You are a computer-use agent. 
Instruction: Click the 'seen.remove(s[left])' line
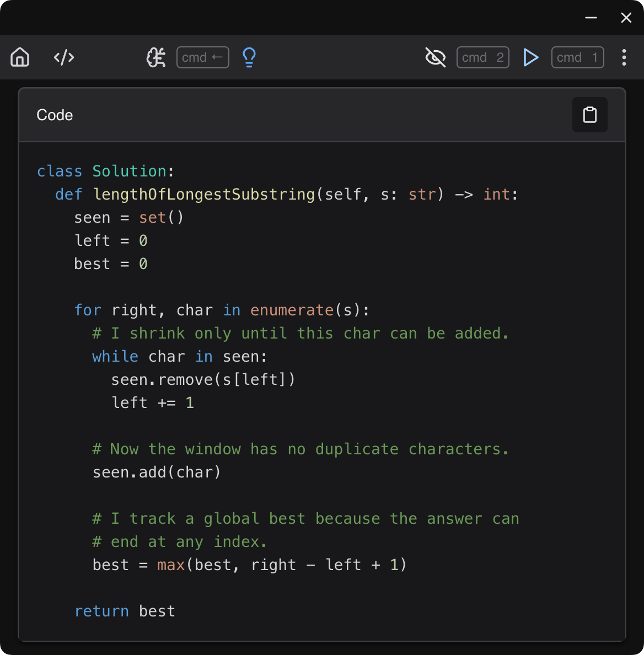203,380
